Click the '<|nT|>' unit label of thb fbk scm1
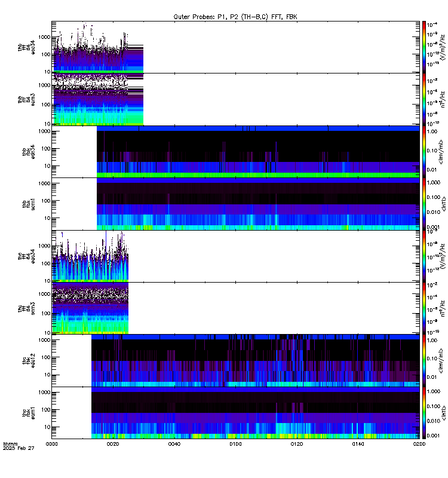Screen dimensions: 448x478 tap(443, 204)
